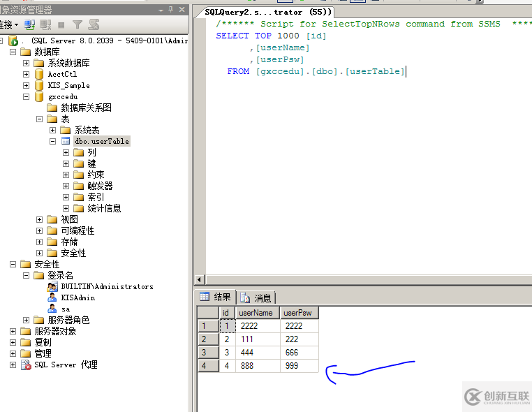This screenshot has width=532, height=412.
Task: Select the KISAdmin login entry
Action: pos(77,297)
